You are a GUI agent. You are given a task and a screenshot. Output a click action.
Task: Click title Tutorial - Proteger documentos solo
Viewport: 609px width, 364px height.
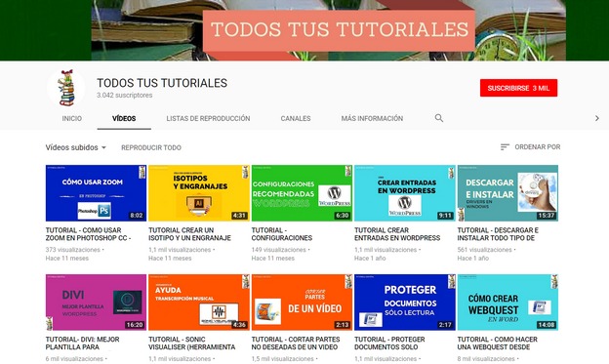point(389,344)
